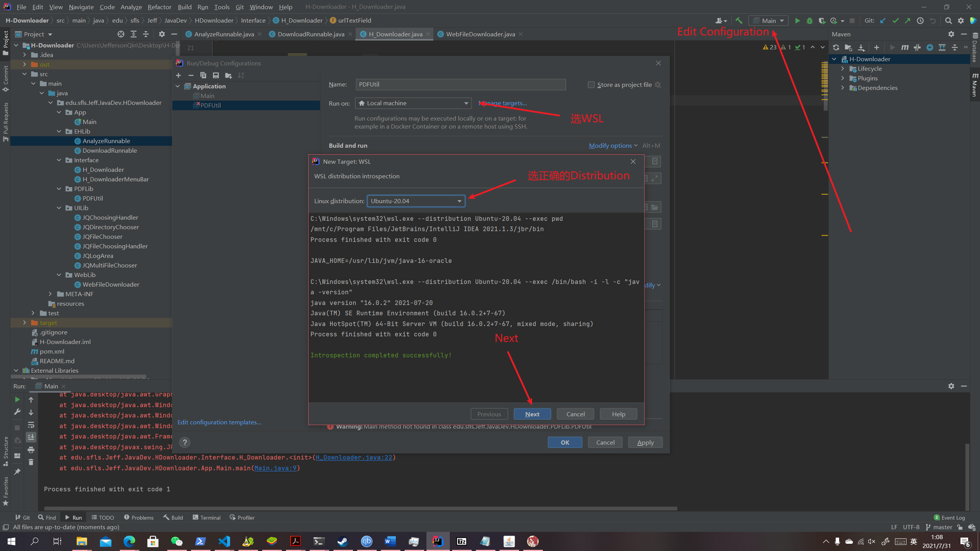Open Microsoft Edge from the taskbar
The height and width of the screenshot is (551, 980).
click(x=129, y=541)
